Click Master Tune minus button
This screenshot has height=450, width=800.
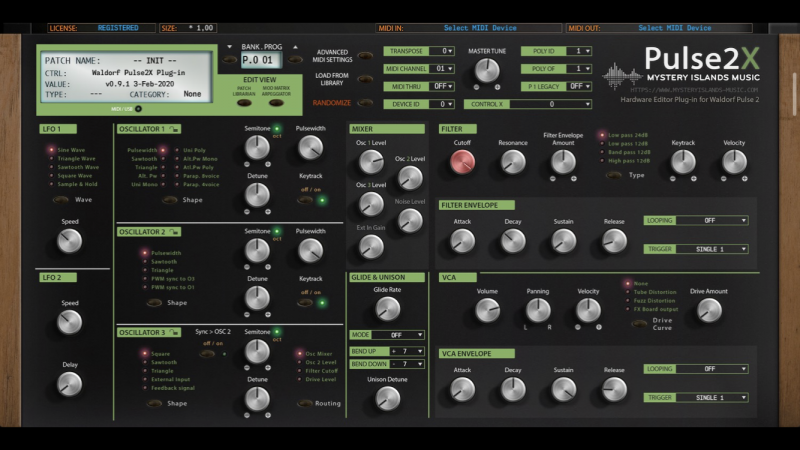(477, 87)
